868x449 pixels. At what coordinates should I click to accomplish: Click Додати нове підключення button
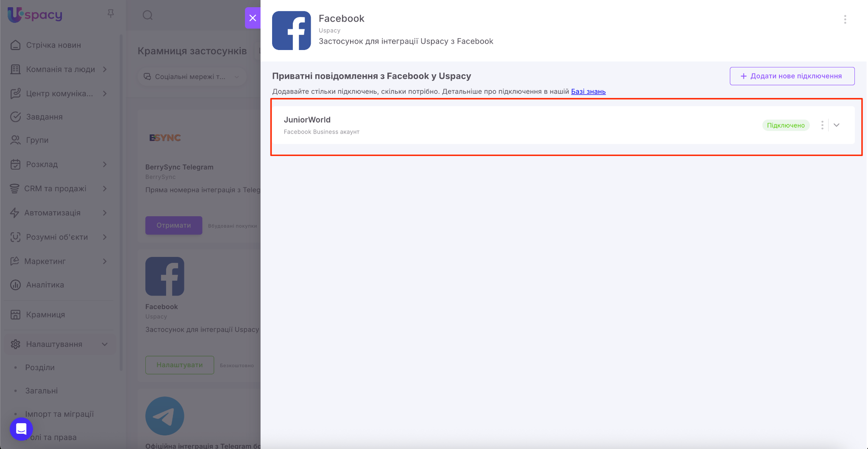point(792,76)
